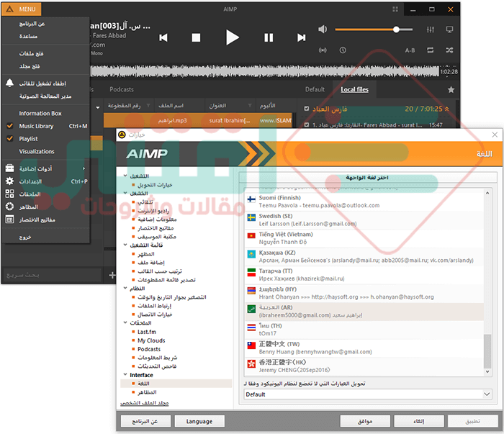Viewport: 504px width, 434px height.
Task: Collapse the الملحقات tree section
Action: coord(125,322)
